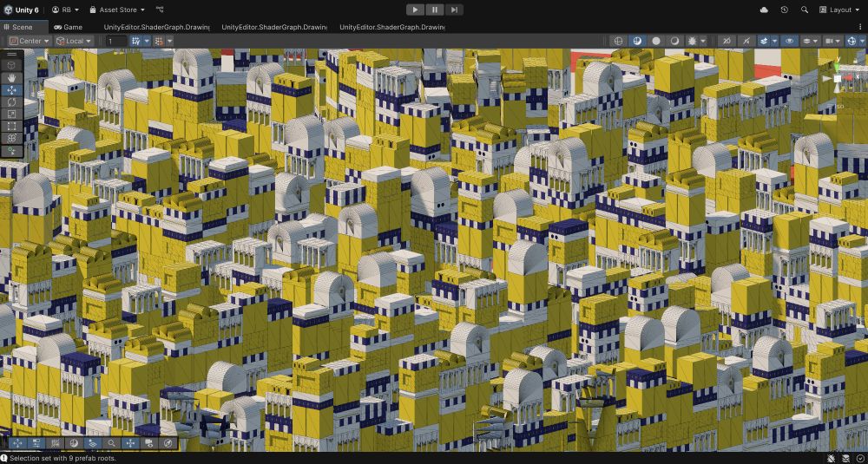
Task: Click the crossed-lines icon in bottom overlay toolbar
Action: pos(55,443)
